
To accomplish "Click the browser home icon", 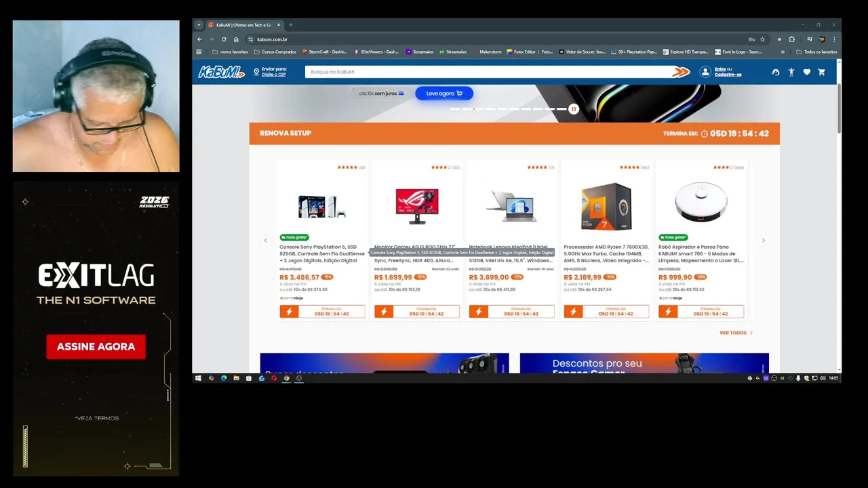I will point(236,39).
